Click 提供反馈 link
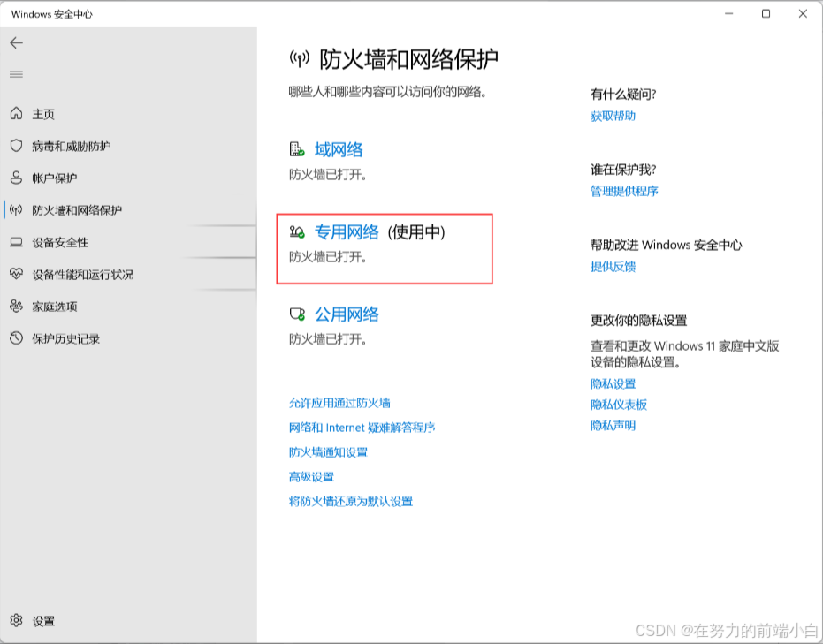The height and width of the screenshot is (644, 823). pyautogui.click(x=613, y=267)
